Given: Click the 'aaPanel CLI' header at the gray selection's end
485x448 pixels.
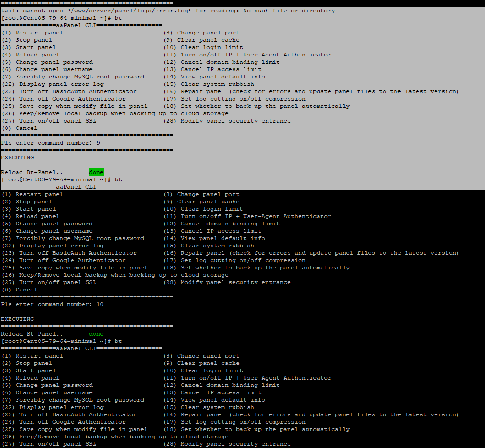Looking at the screenshot, I should coord(82,187).
